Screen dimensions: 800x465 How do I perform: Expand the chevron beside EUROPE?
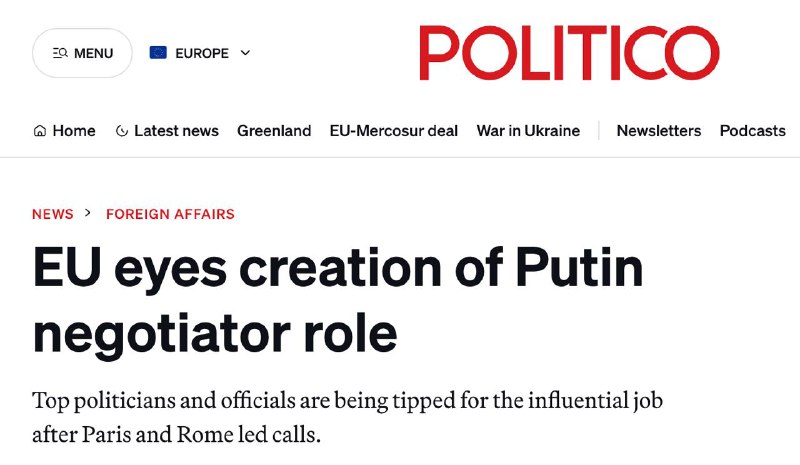(x=246, y=53)
